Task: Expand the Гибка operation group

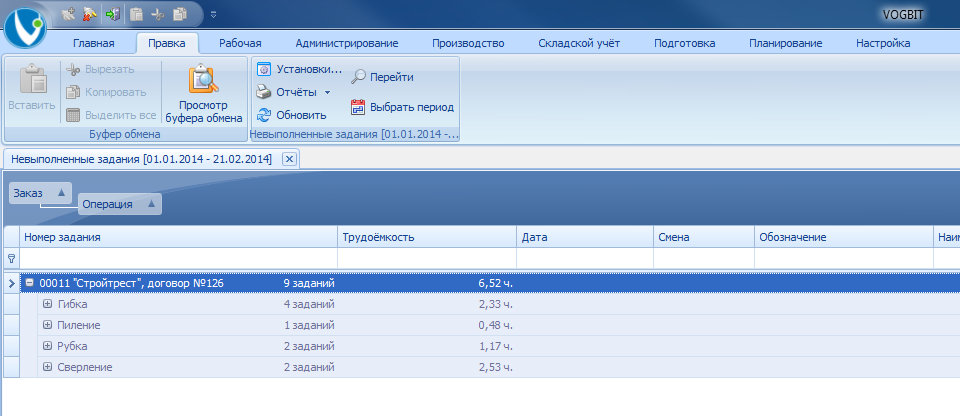Action: 48,304
